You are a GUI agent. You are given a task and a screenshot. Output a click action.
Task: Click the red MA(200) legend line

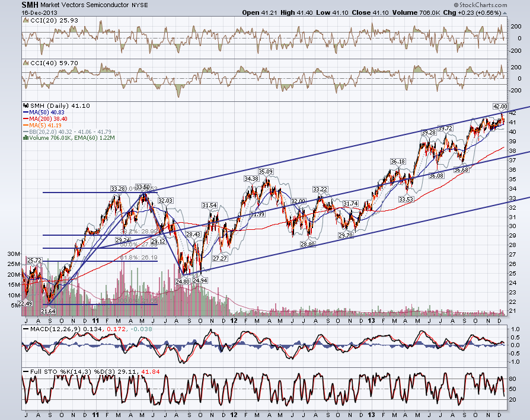pyautogui.click(x=25, y=119)
